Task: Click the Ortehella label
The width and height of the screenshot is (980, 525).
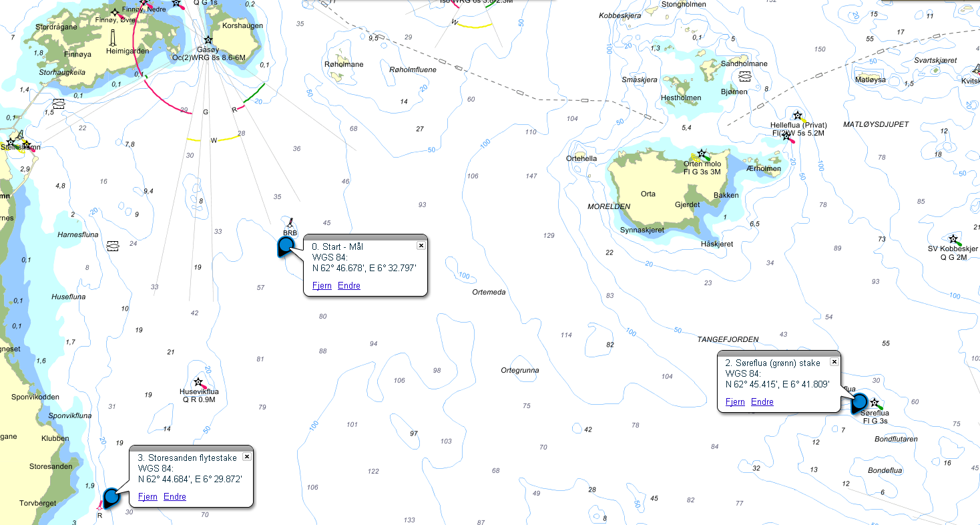Action: tap(581, 158)
